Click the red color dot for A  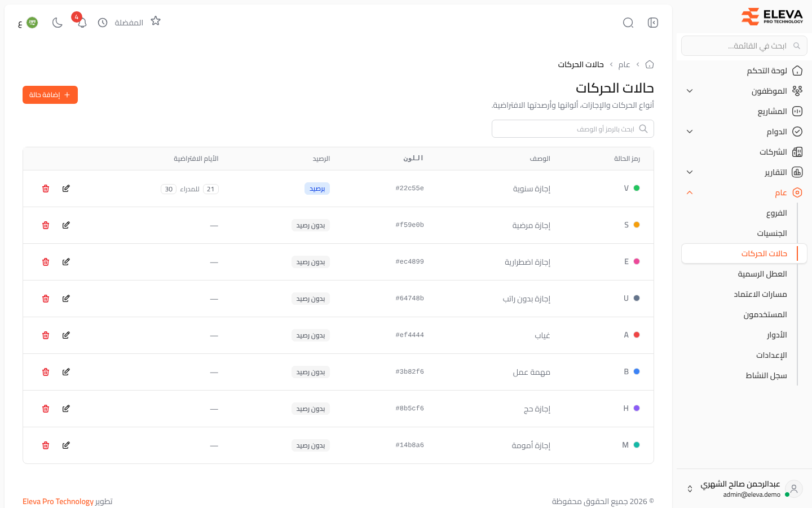(637, 335)
